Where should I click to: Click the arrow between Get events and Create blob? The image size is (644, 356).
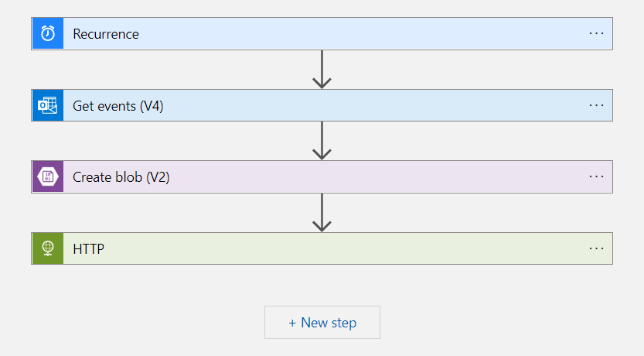(x=322, y=141)
